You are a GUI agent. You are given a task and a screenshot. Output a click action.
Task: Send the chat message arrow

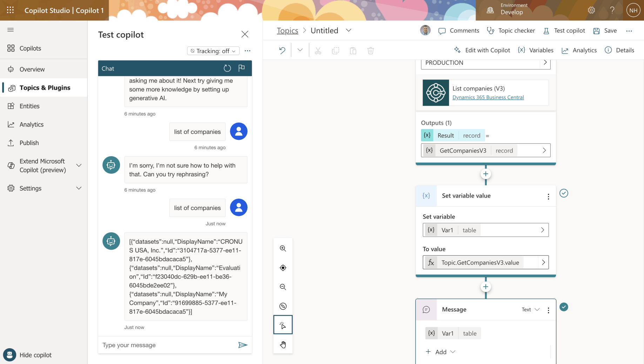tap(243, 345)
